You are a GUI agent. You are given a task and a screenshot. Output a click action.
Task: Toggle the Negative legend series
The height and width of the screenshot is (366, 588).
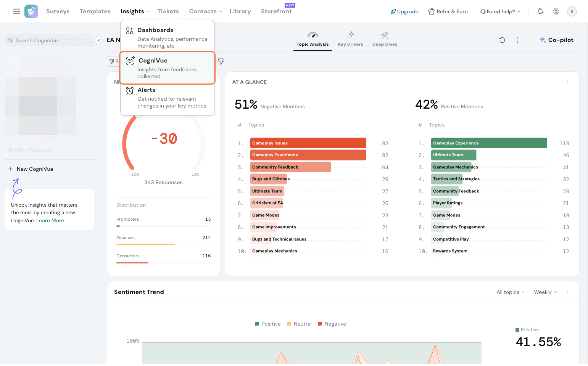click(x=332, y=324)
